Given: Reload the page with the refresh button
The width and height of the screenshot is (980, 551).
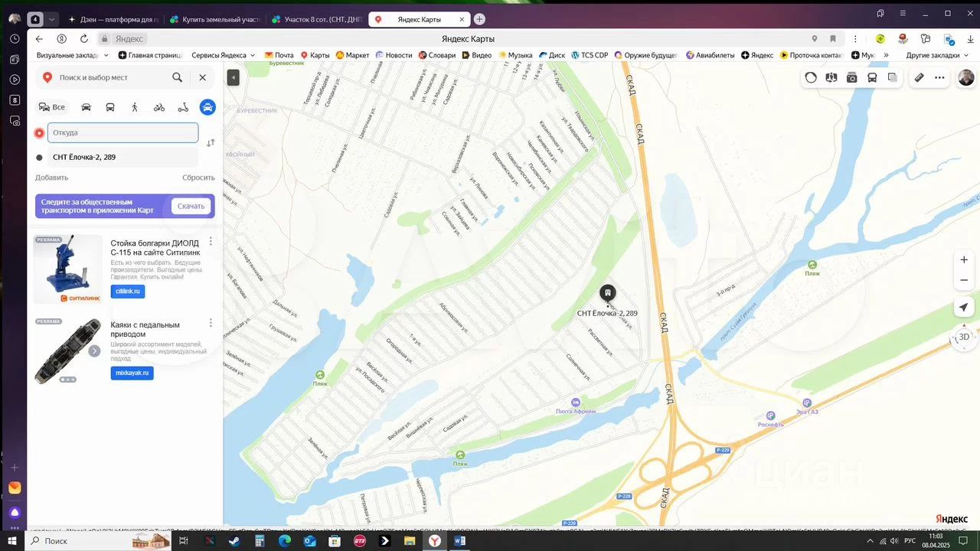Looking at the screenshot, I should (x=84, y=39).
